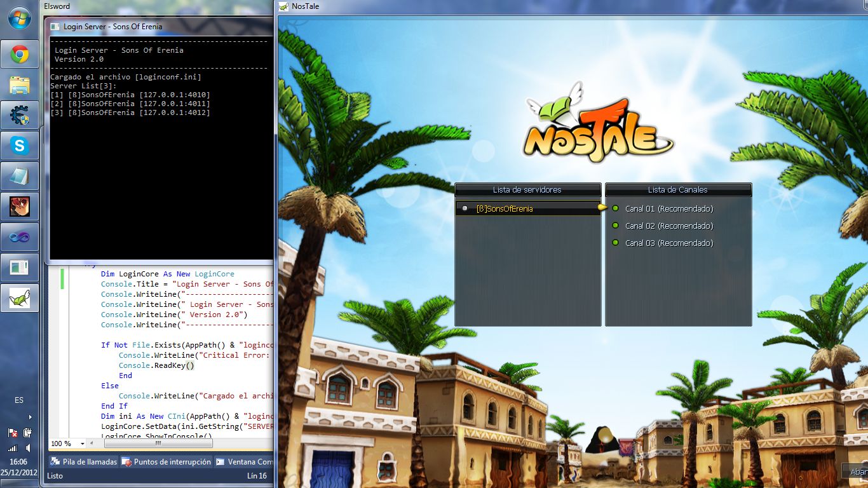The width and height of the screenshot is (868, 488).
Task: Click the gear with shield taskbar icon
Action: point(20,115)
